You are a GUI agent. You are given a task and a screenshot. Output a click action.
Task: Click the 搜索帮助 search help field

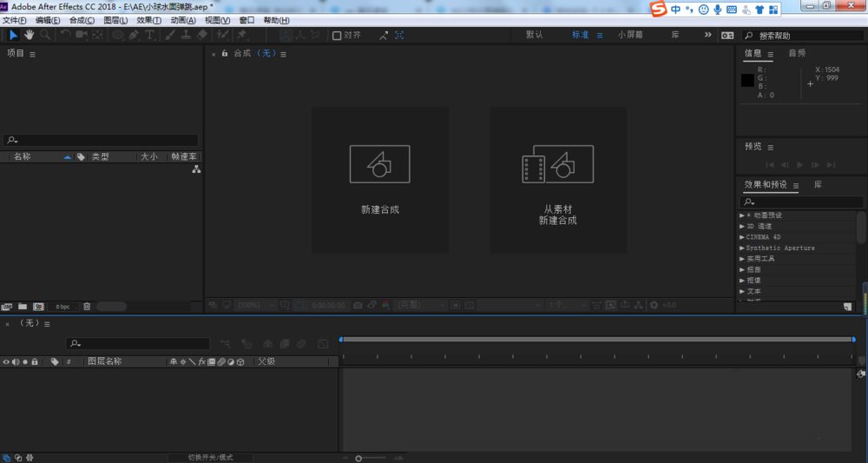coord(803,36)
